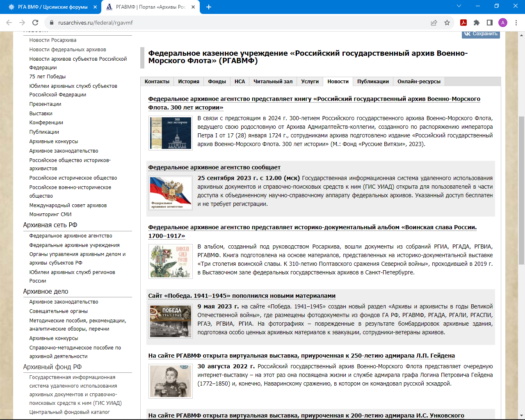Screen dimensions: 525x420
Task: Open sidebar link Центральный фондовый каталог
Action: [70, 412]
